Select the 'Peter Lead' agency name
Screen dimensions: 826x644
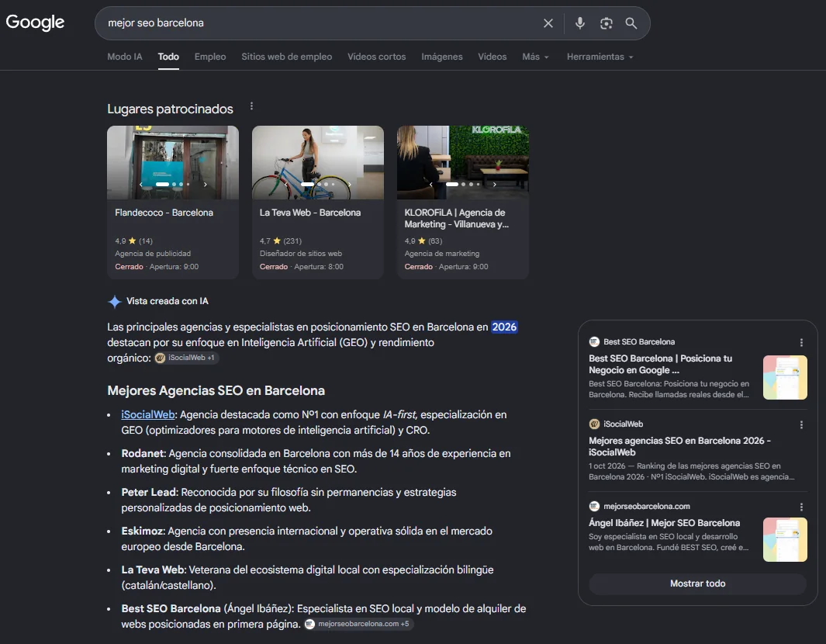[150, 492]
